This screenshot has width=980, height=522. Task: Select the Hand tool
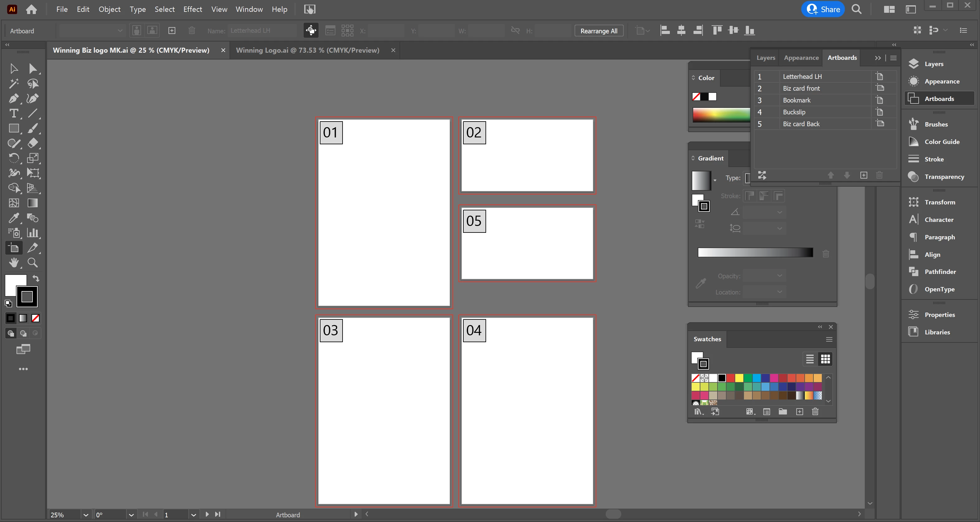14,262
